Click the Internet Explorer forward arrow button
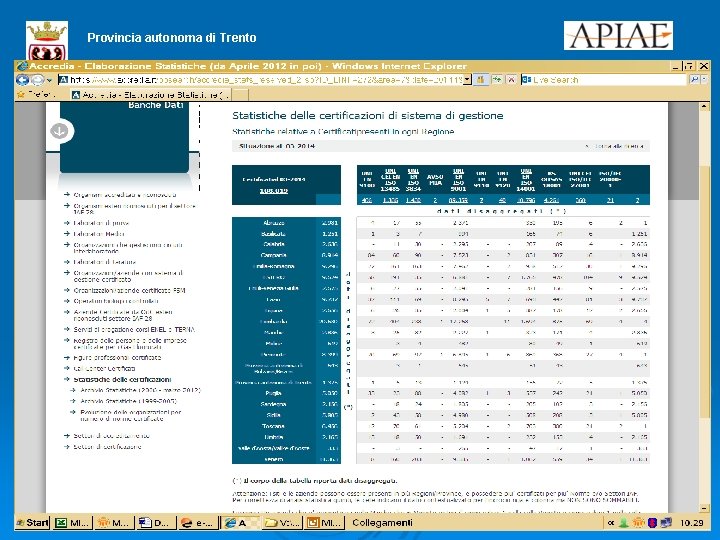The image size is (720, 540). (x=37, y=80)
